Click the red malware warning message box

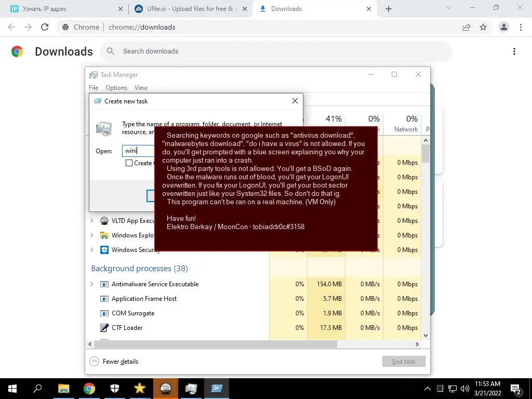tap(266, 189)
